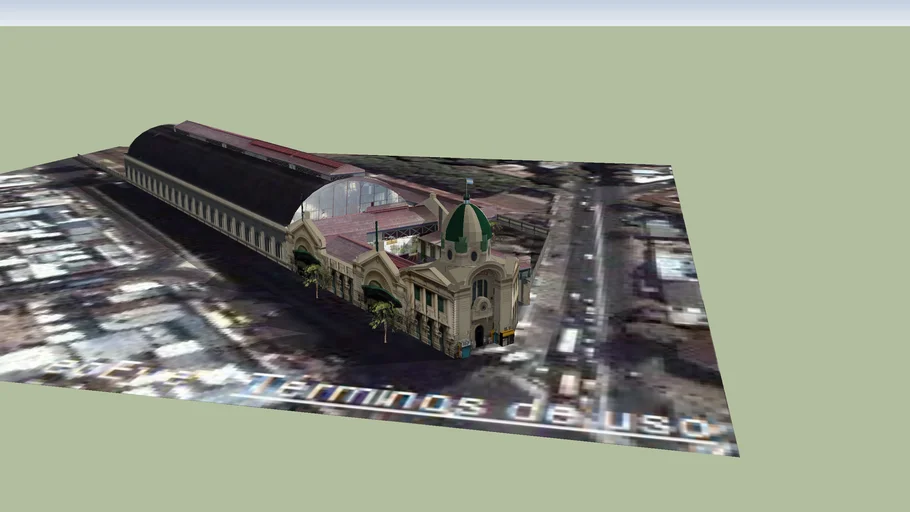Click the blue sky band at the top
This screenshot has height=512, width=910.
pos(455,12)
